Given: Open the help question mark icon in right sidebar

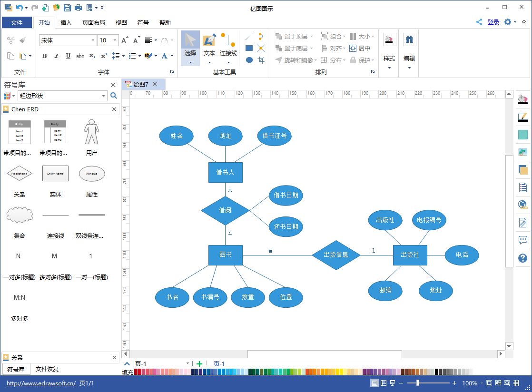Looking at the screenshot, I should [522, 258].
